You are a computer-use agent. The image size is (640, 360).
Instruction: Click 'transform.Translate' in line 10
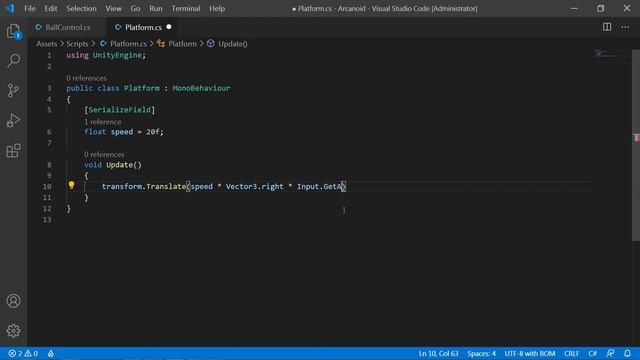point(144,187)
